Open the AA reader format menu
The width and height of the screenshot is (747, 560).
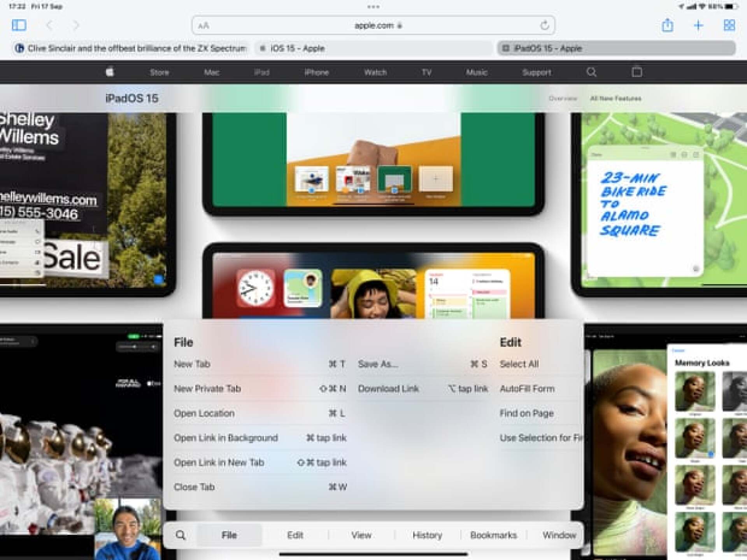click(203, 26)
